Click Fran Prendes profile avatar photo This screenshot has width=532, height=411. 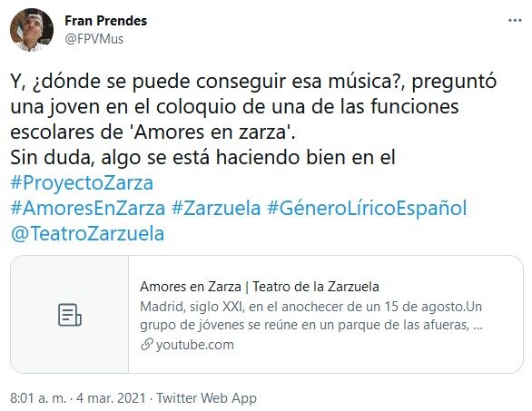[x=32, y=30]
